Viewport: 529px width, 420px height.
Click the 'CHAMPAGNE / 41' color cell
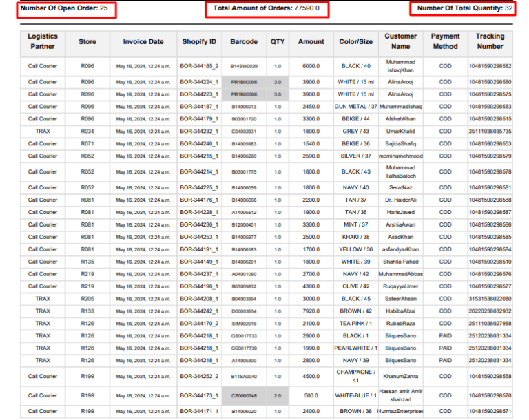pyautogui.click(x=356, y=376)
